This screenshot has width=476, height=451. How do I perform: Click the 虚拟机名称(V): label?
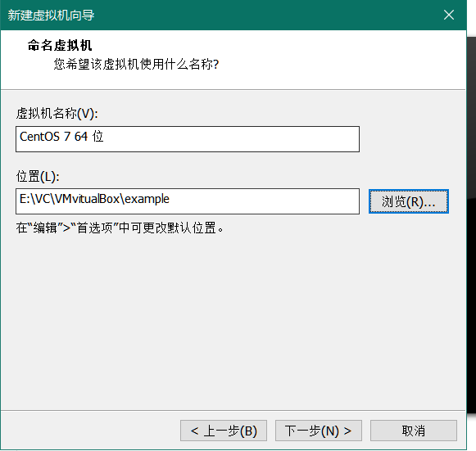(x=57, y=114)
